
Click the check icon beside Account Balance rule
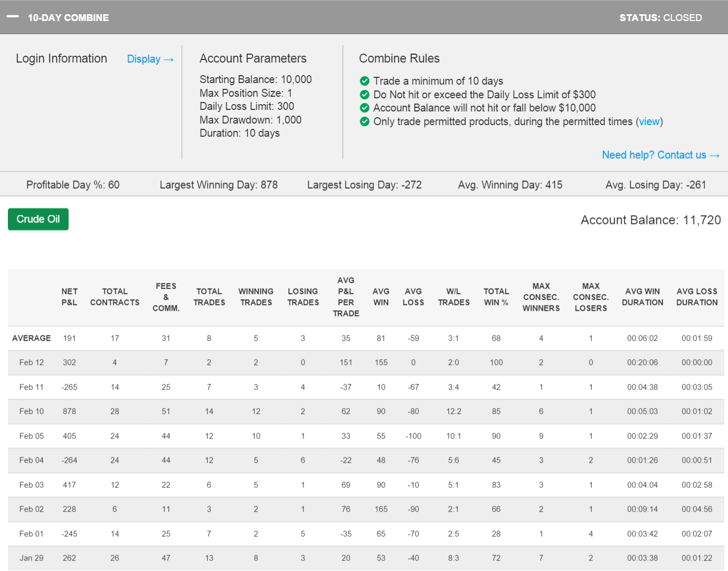[365, 108]
